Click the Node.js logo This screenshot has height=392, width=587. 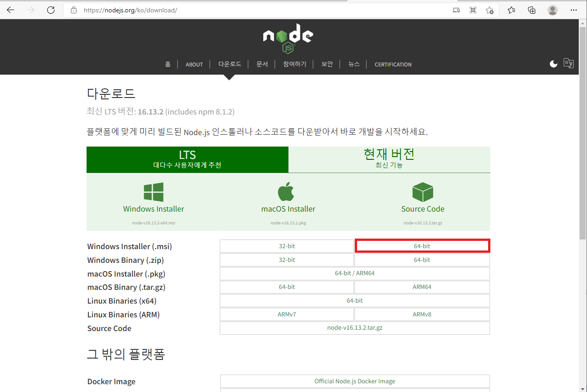[288, 39]
